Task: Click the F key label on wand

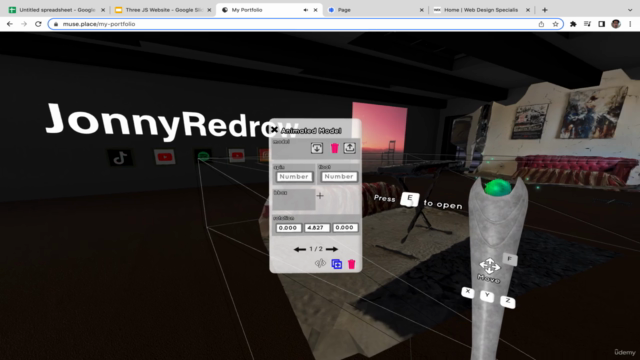Action: (509, 259)
